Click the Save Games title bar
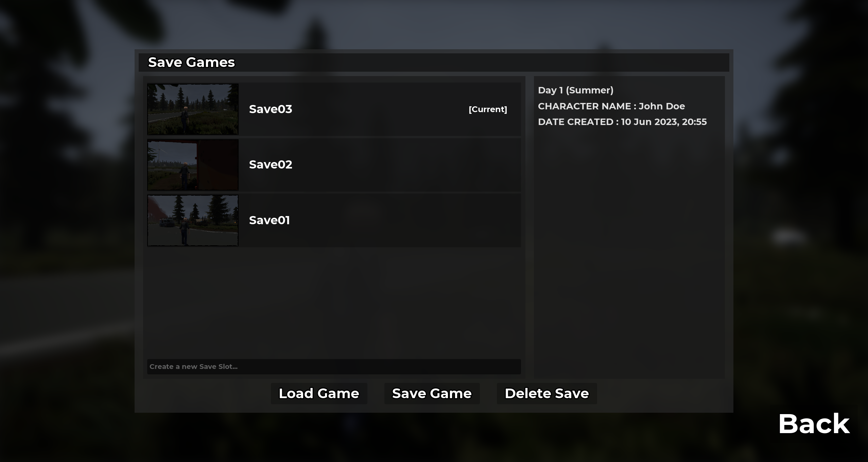The image size is (868, 462). 434,63
